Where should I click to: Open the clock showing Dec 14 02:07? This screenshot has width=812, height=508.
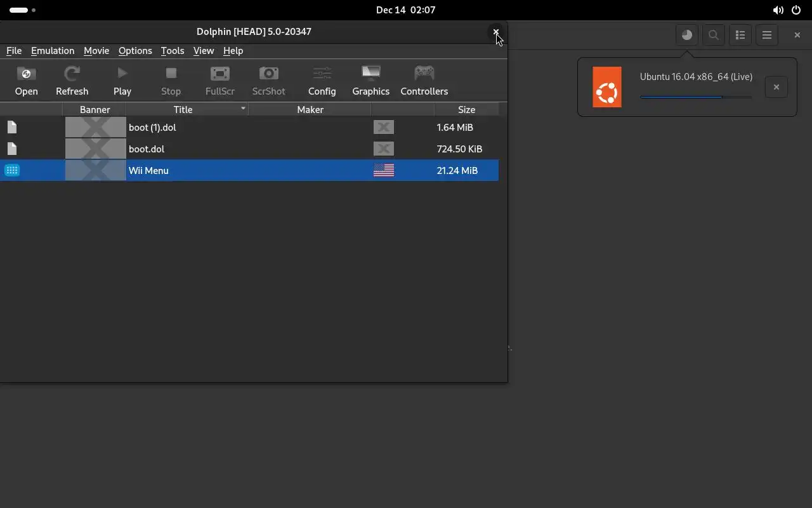point(405,10)
